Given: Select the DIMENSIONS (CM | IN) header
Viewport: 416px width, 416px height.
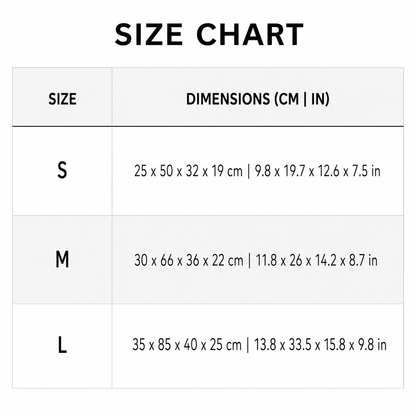Looking at the screenshot, I should pyautogui.click(x=258, y=99).
